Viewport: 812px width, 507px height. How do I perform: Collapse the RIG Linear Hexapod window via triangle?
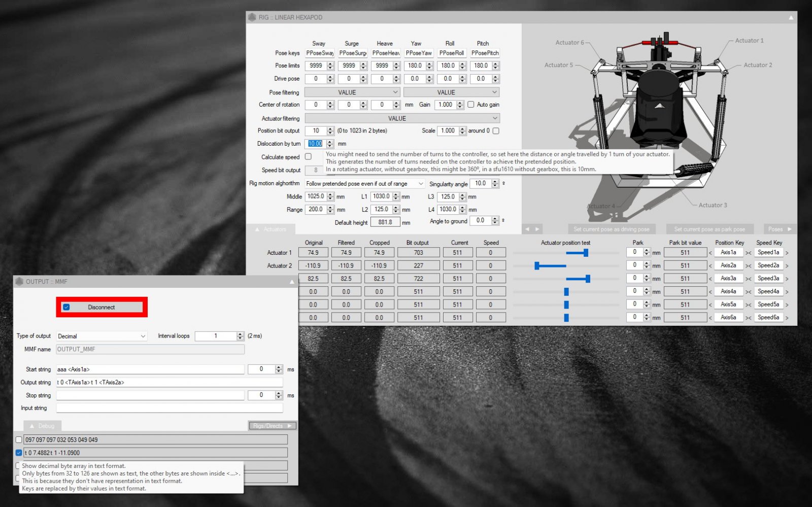(x=791, y=17)
